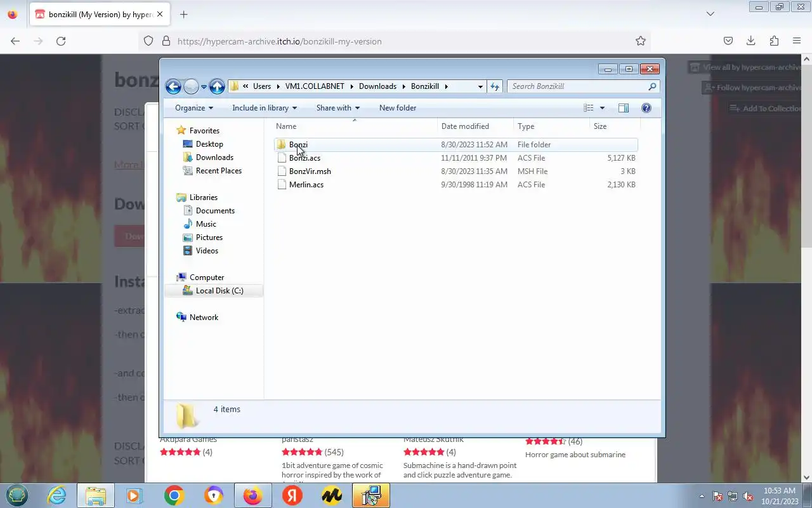Click Users in the address breadcrumb
Viewport: 812px width, 508px height.
coord(261,86)
